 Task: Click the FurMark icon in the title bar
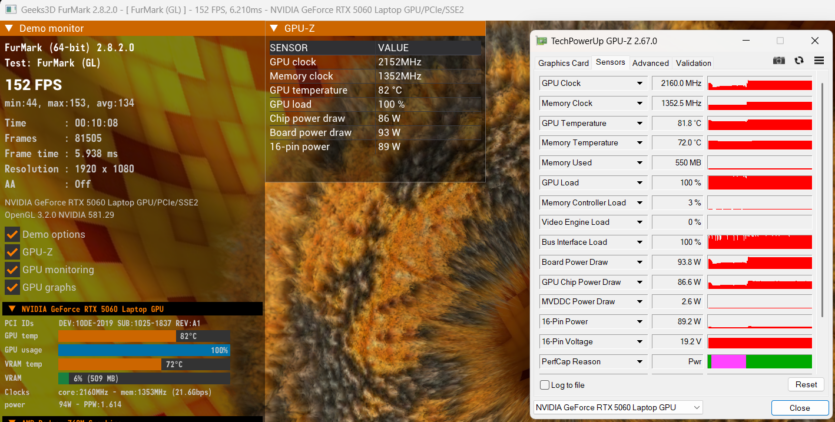tap(8, 8)
